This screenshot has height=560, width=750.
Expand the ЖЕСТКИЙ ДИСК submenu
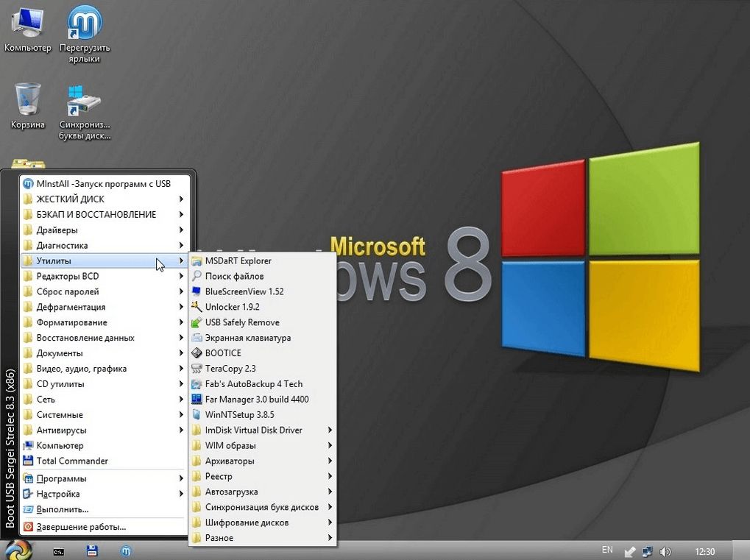pos(70,199)
